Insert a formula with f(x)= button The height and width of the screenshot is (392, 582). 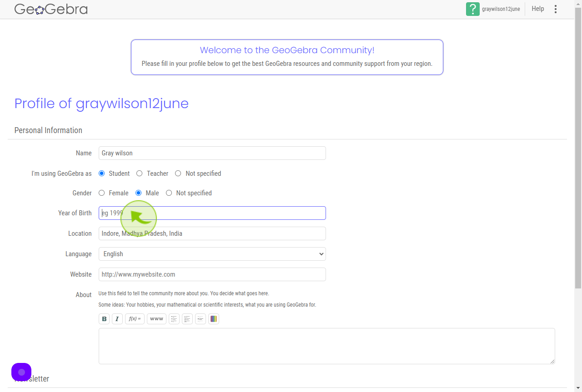pyautogui.click(x=135, y=319)
